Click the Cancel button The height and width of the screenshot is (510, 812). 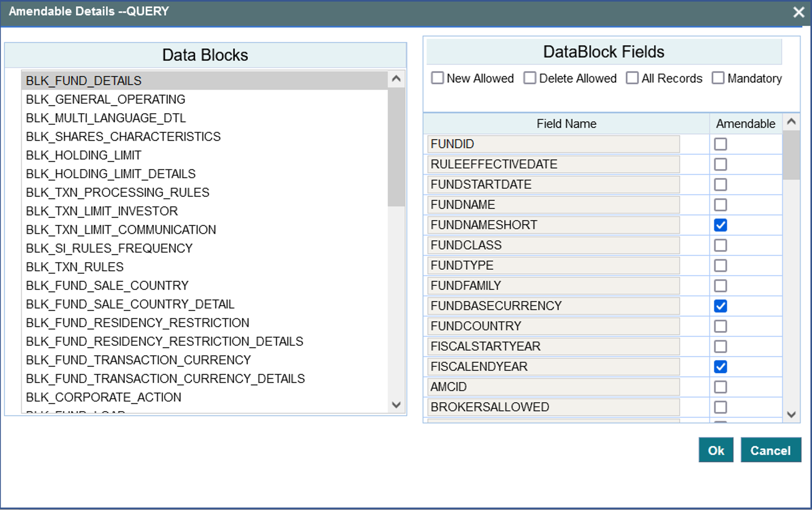770,450
